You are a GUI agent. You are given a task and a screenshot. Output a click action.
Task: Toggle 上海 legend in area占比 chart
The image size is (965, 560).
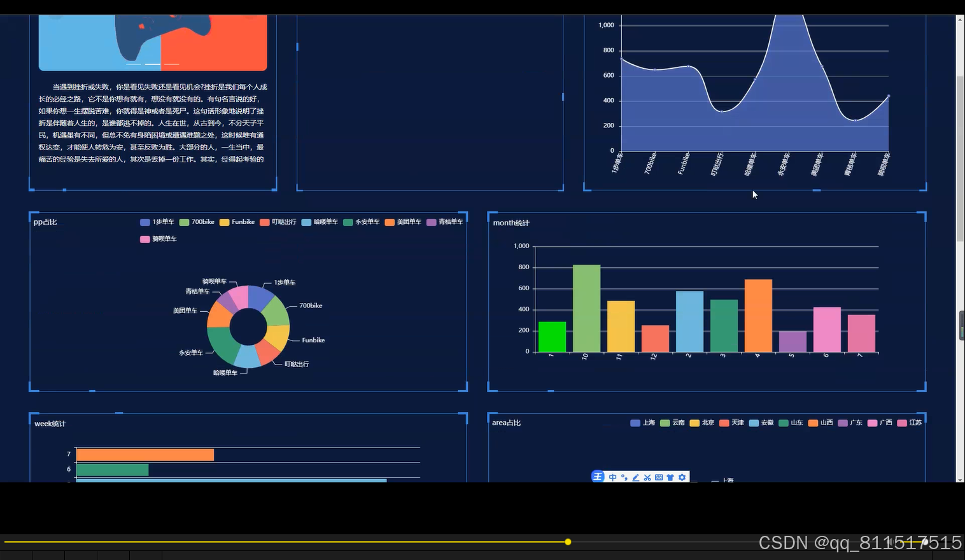[642, 423]
